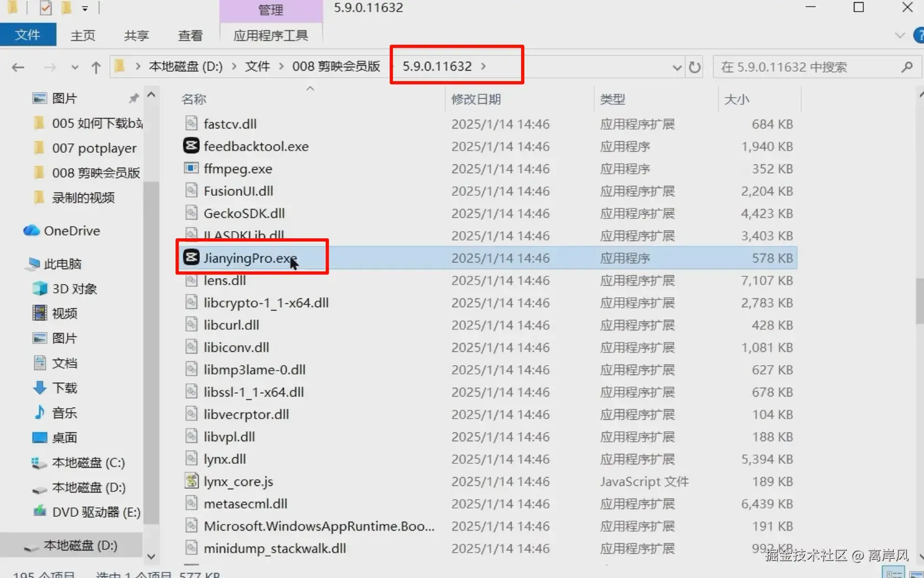Viewport: 924px width, 578px height.
Task: Click the help question mark icon
Action: 918,35
